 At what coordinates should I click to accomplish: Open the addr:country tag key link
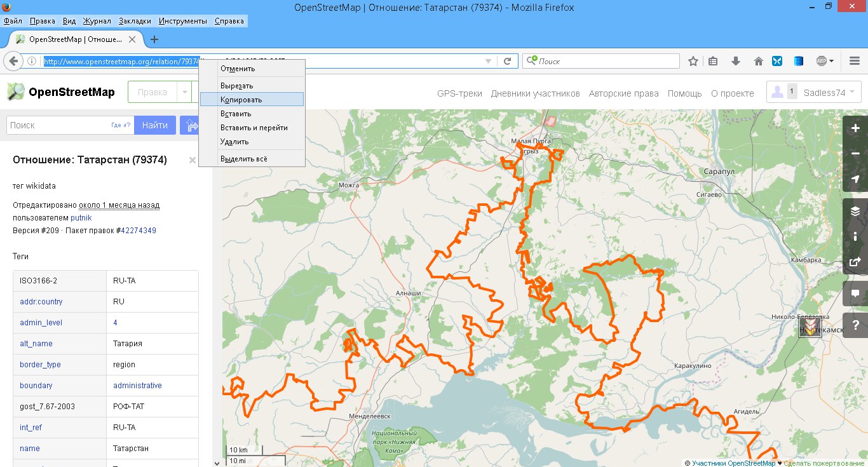click(41, 302)
